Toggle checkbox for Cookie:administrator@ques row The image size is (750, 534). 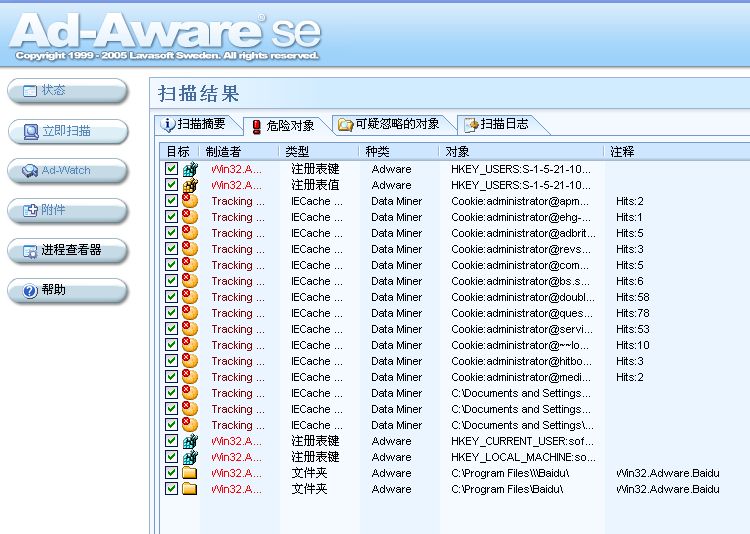(171, 312)
